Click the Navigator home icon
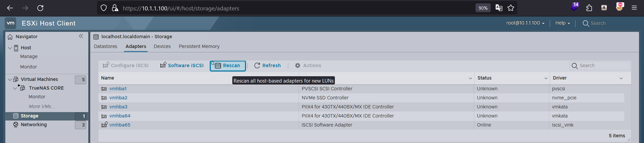The height and width of the screenshot is (143, 644). [x=10, y=37]
